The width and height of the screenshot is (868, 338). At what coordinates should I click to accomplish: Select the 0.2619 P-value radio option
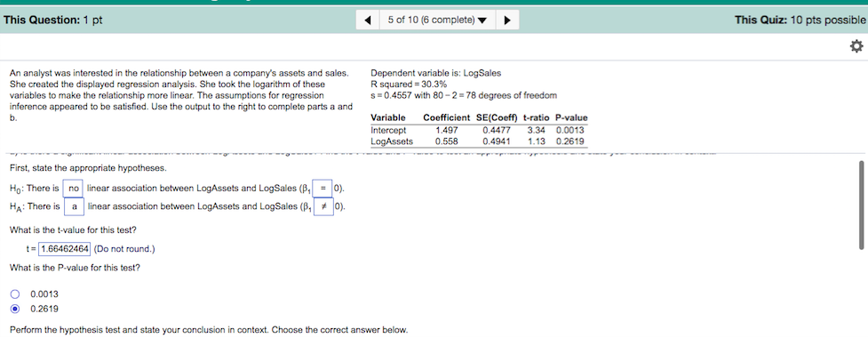15,309
